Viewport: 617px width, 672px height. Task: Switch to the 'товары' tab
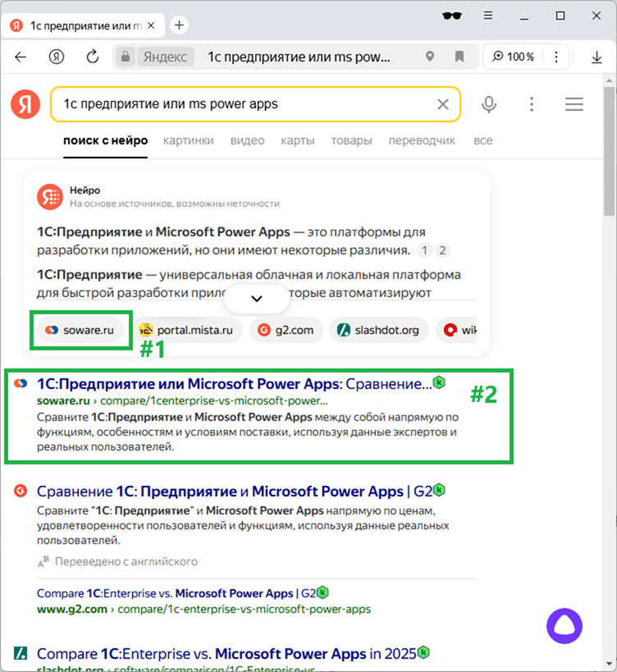(351, 140)
